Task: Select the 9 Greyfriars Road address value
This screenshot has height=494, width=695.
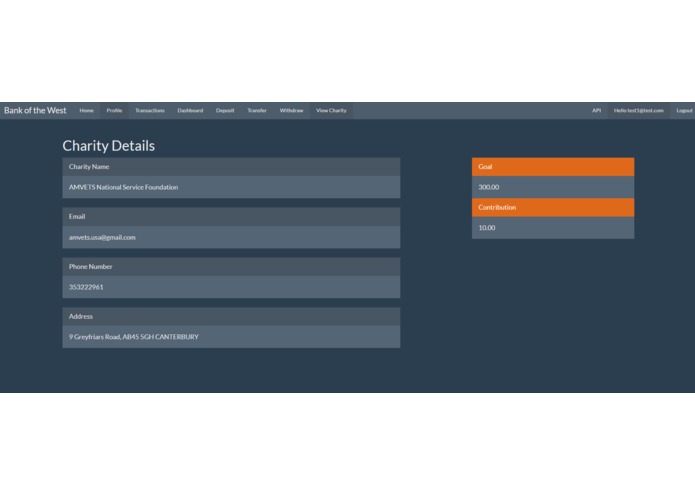Action: click(133, 337)
